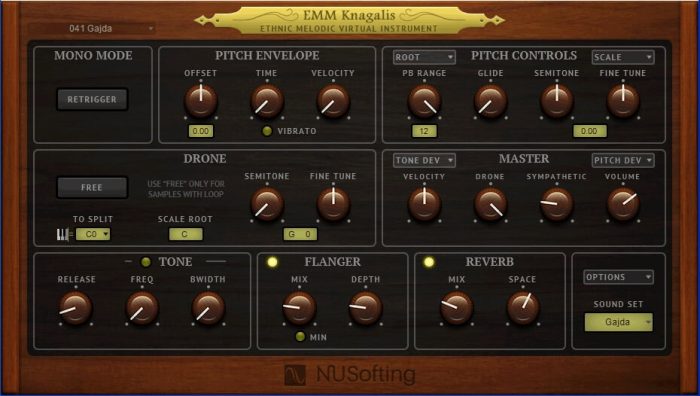Click the Sympathetic knob in Master
Image resolution: width=700 pixels, height=396 pixels.
click(x=556, y=204)
